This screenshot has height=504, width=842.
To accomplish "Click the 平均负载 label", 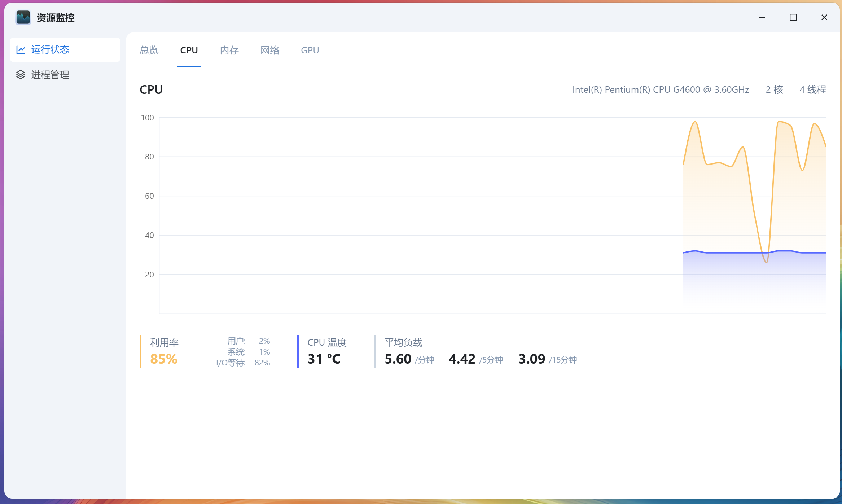I will [x=403, y=342].
